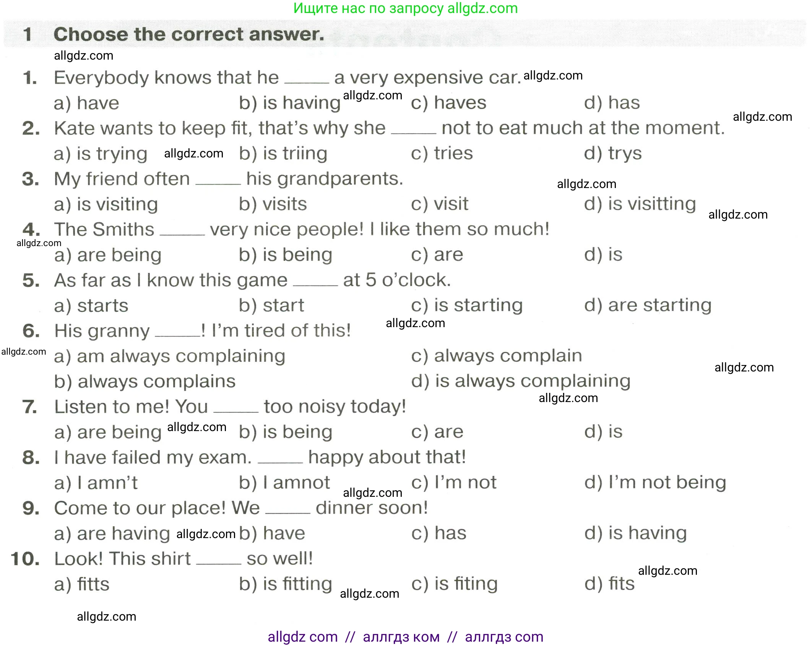Select "d) fits" for question 10
The image size is (812, 647).
tap(609, 584)
